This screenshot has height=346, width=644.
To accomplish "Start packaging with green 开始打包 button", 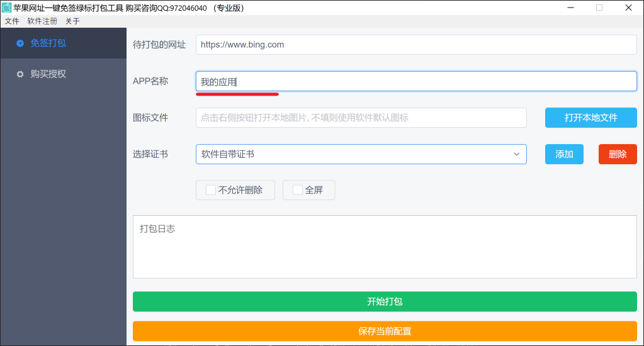I will point(385,301).
